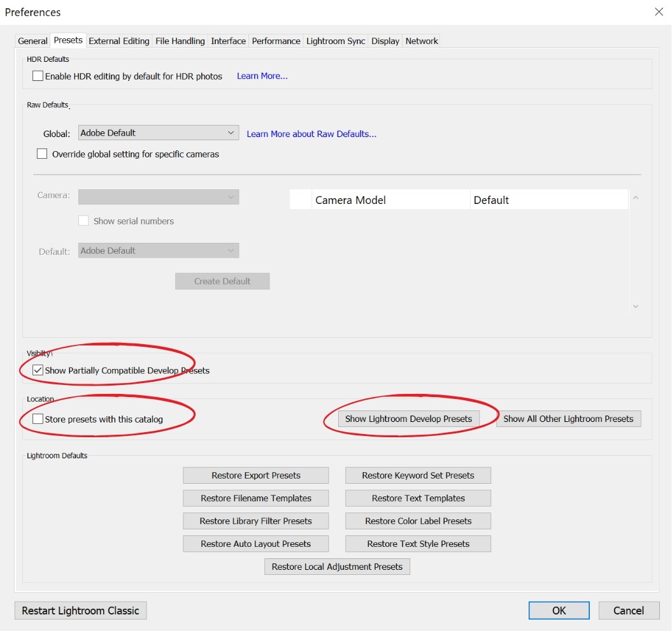
Task: Click Restore Color Label Presets
Action: (x=418, y=521)
